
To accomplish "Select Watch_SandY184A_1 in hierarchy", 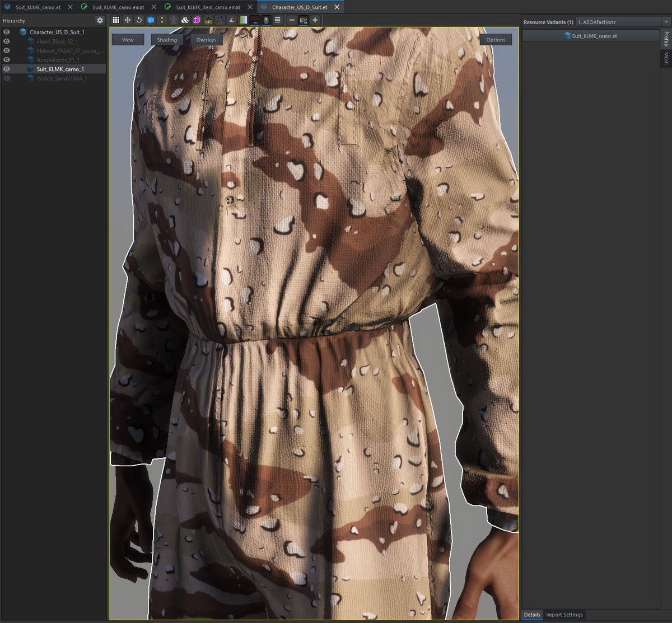I will [x=62, y=78].
